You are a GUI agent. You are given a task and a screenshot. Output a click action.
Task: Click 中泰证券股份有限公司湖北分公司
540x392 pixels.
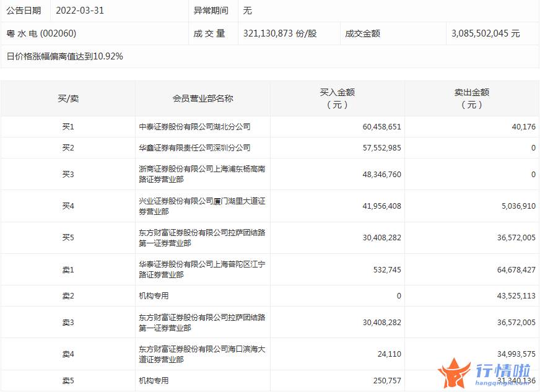tap(194, 127)
